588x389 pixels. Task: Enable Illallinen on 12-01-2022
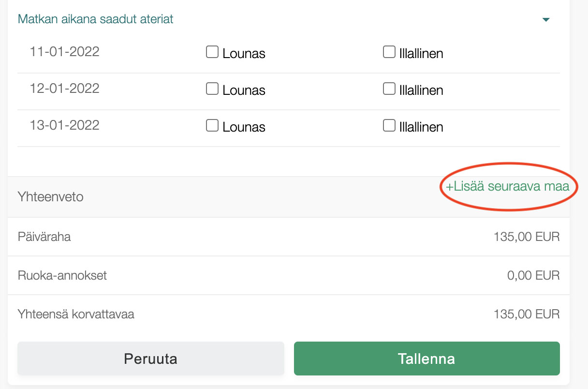pyautogui.click(x=389, y=89)
